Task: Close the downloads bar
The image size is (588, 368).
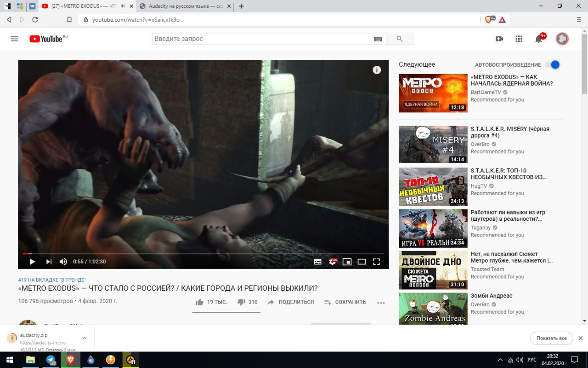Action: (x=580, y=338)
